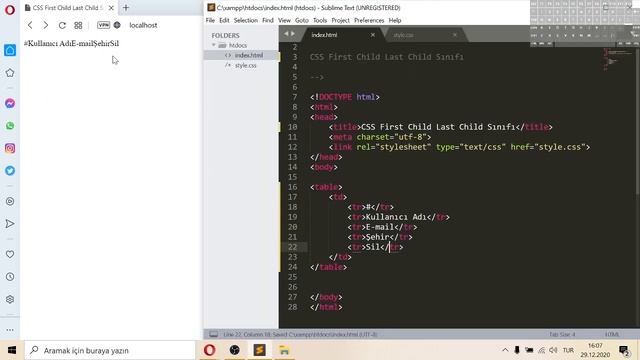Click the previous tab arrow in Sublime
The width and height of the screenshot is (640, 360).
(x=286, y=34)
